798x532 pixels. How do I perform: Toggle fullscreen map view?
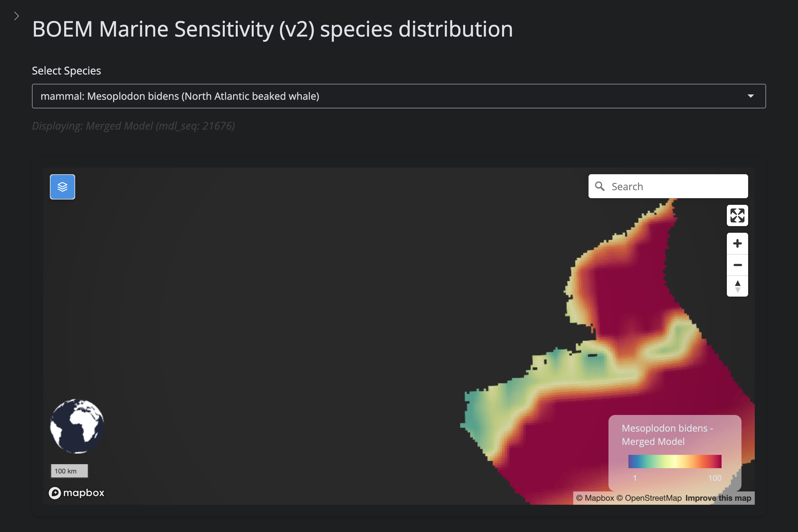click(x=737, y=215)
